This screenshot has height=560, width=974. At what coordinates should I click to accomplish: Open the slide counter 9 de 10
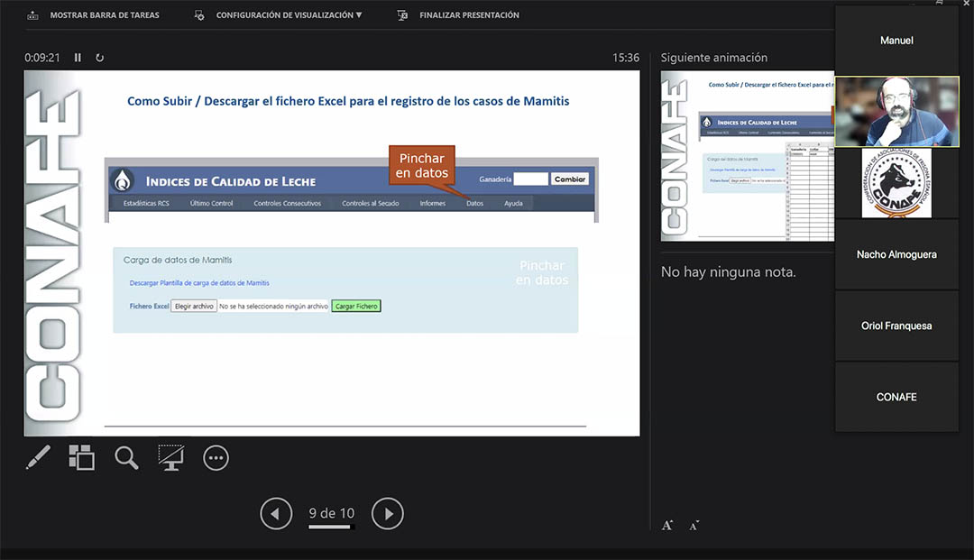tap(331, 514)
